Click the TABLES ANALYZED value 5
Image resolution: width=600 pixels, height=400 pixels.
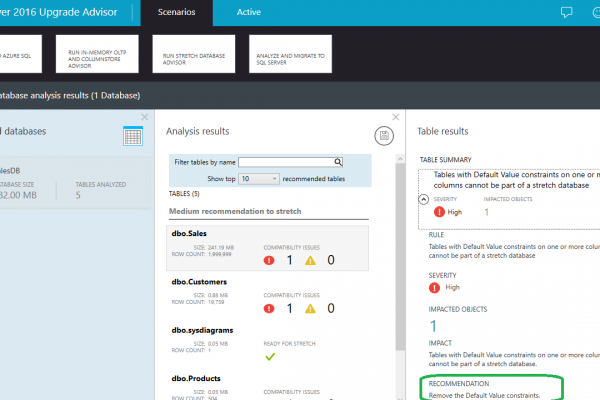point(78,195)
